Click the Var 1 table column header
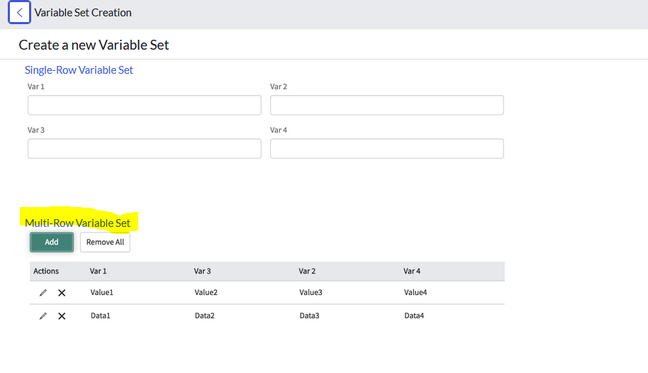This screenshot has height=373, width=648. click(x=98, y=271)
